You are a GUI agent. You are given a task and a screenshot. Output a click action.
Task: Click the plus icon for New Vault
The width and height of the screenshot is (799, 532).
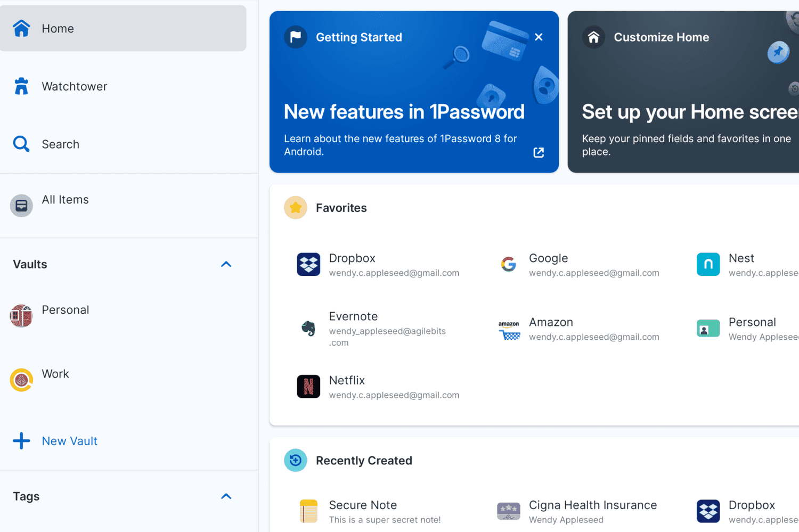coord(21,440)
